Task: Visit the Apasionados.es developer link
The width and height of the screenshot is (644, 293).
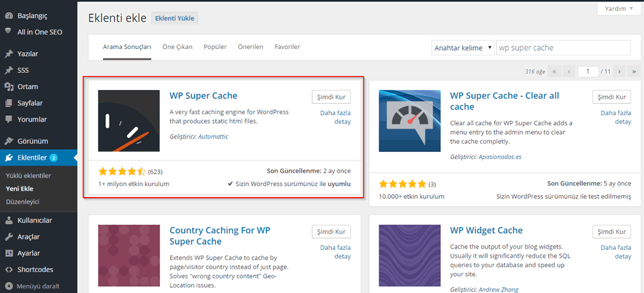Action: [500, 157]
